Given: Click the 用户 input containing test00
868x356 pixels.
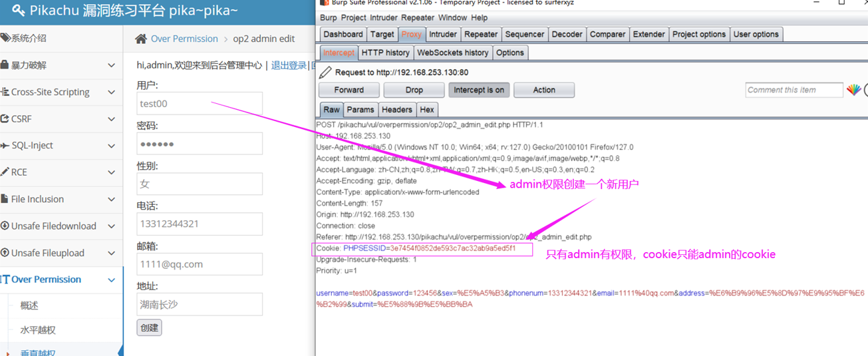Looking at the screenshot, I should pyautogui.click(x=200, y=104).
